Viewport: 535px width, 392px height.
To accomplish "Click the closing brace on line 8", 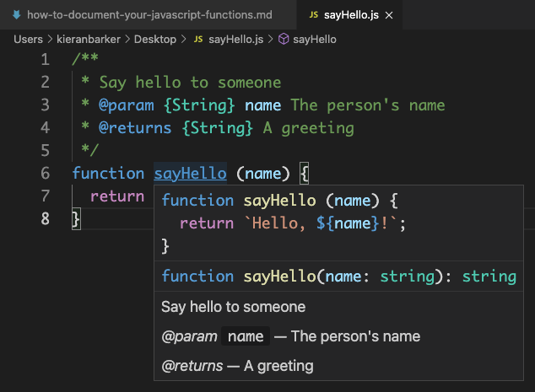I will (x=76, y=218).
